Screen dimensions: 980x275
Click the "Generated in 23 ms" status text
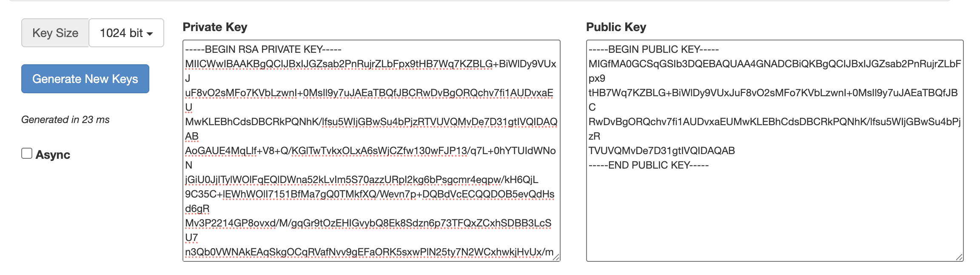pos(66,120)
